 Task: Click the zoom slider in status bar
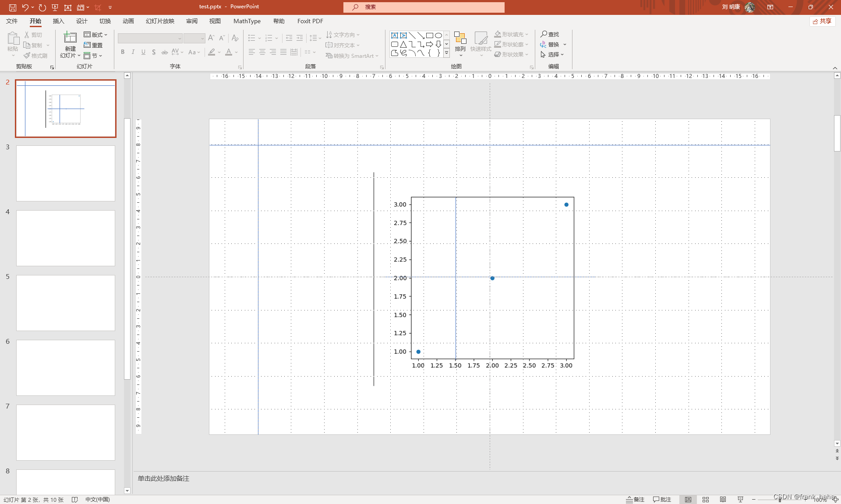[780, 500]
